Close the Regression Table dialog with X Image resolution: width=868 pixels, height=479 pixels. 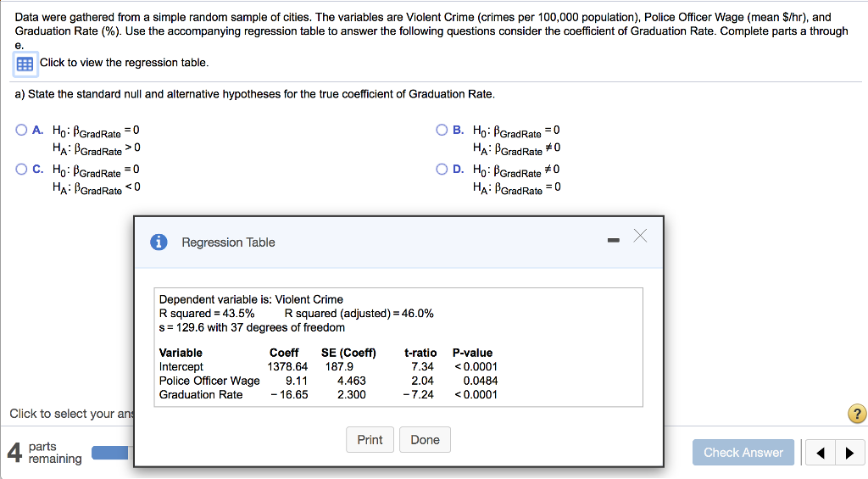click(x=641, y=236)
